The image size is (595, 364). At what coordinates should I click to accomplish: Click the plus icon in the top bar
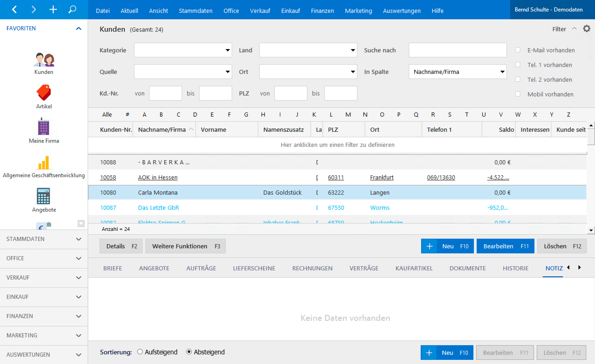click(53, 10)
